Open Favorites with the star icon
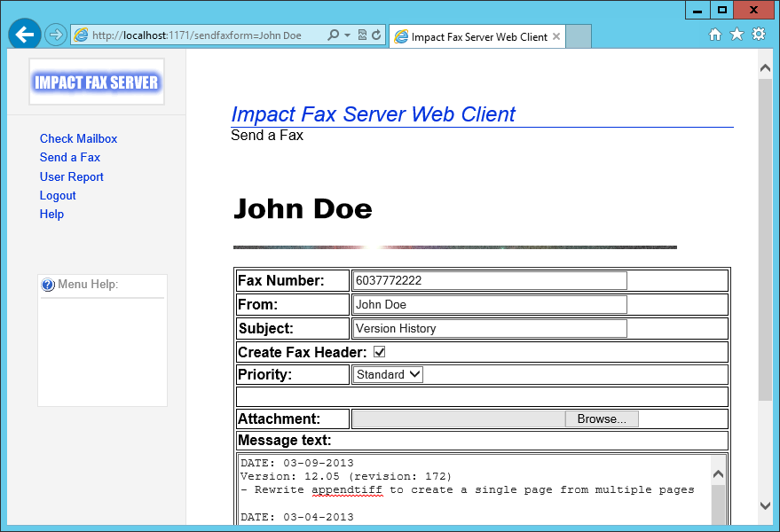Image resolution: width=780 pixels, height=532 pixels. point(737,35)
